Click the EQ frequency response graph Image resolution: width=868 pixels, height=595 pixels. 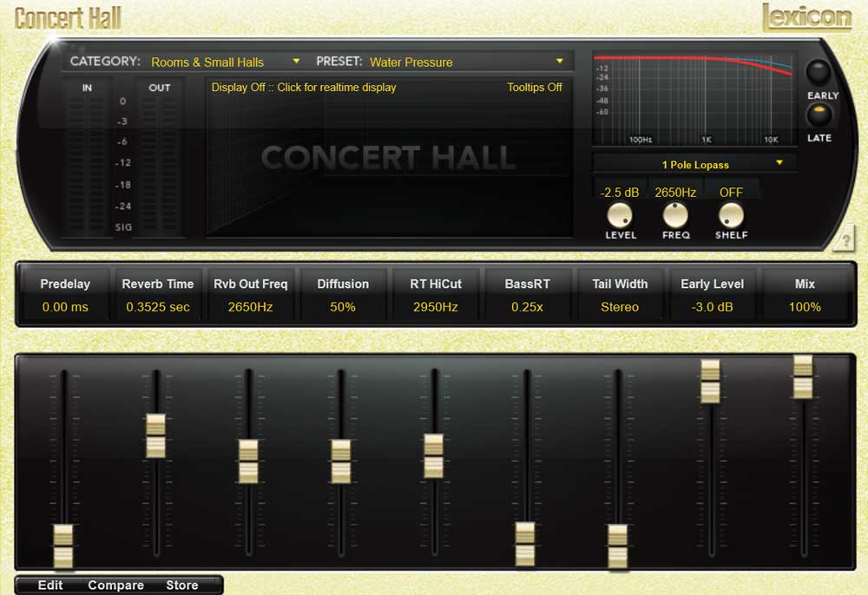(694, 98)
